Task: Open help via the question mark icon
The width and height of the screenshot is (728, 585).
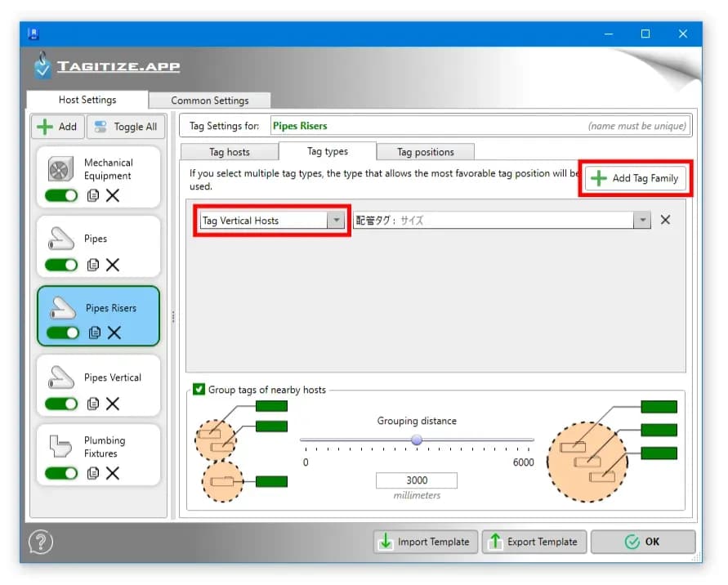Action: pyautogui.click(x=41, y=542)
